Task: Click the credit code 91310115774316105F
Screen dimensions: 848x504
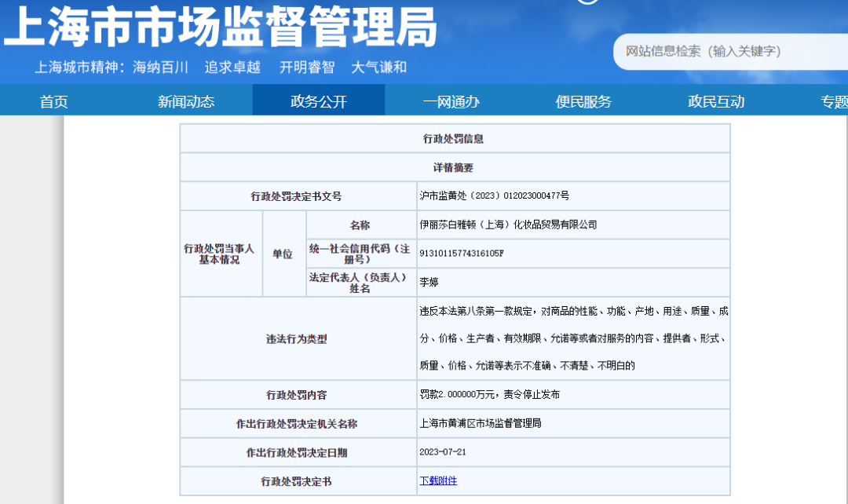Action: (462, 254)
